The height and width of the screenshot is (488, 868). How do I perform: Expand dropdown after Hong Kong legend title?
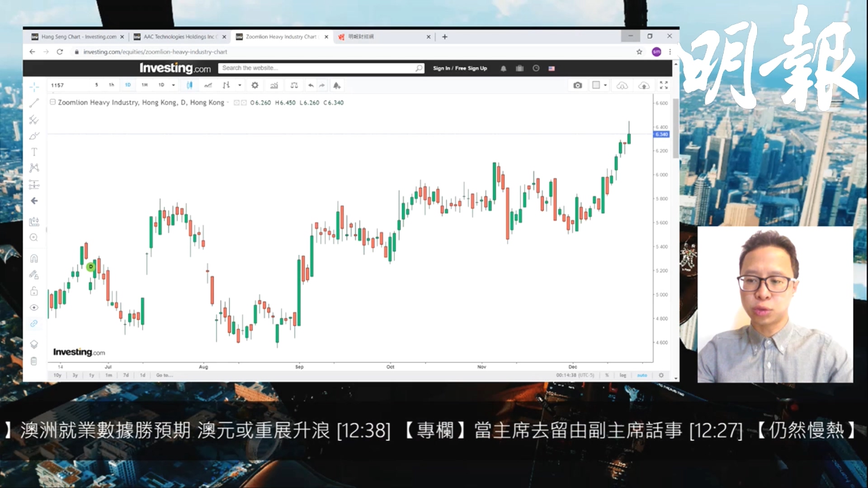click(228, 103)
